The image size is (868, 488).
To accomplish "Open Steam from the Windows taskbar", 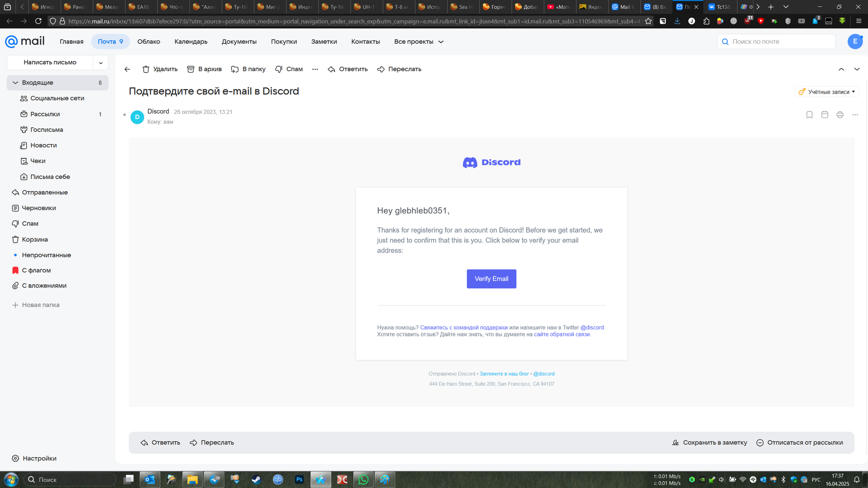I will coord(256,480).
